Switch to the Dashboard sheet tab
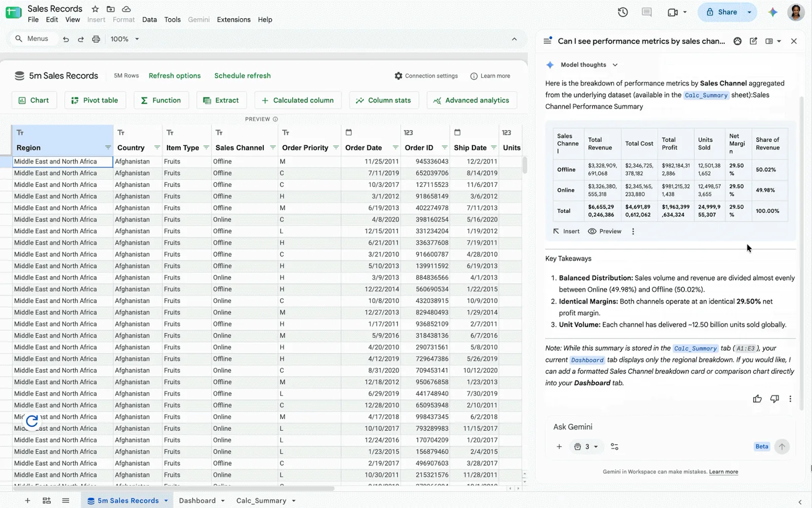 [x=197, y=500]
